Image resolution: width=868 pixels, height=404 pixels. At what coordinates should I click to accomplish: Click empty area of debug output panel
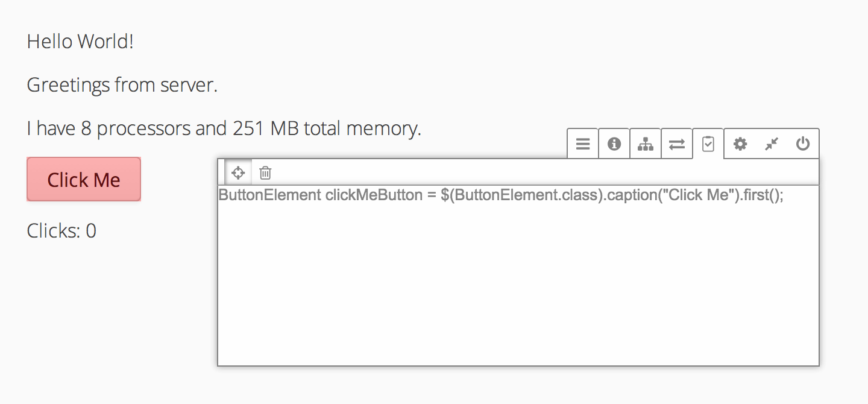point(518,285)
